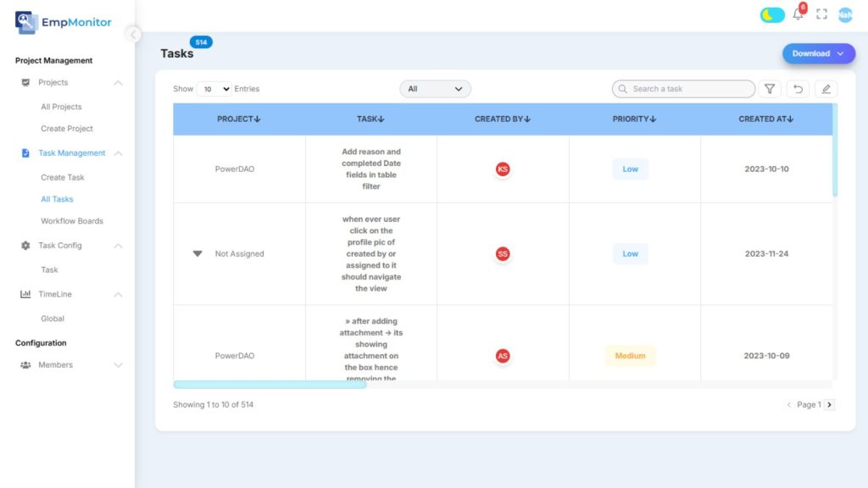
Task: Collapse the TimeLine section chevron
Action: [118, 295]
